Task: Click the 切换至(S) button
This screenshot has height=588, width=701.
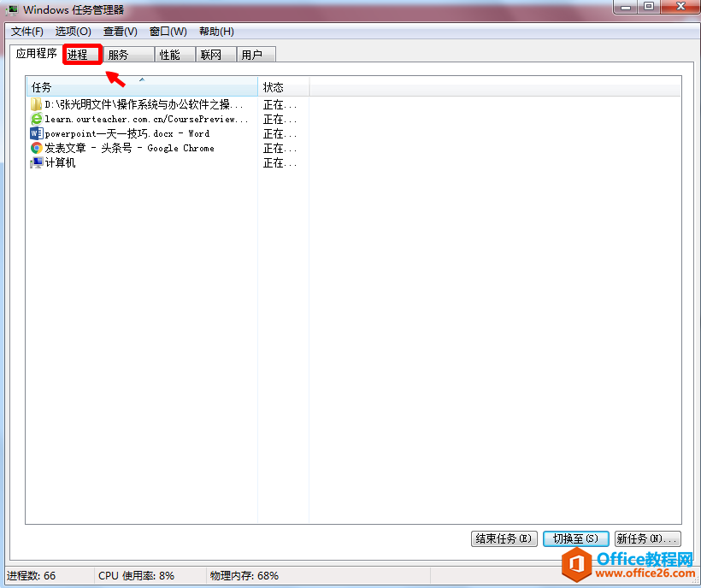Action: pos(576,538)
